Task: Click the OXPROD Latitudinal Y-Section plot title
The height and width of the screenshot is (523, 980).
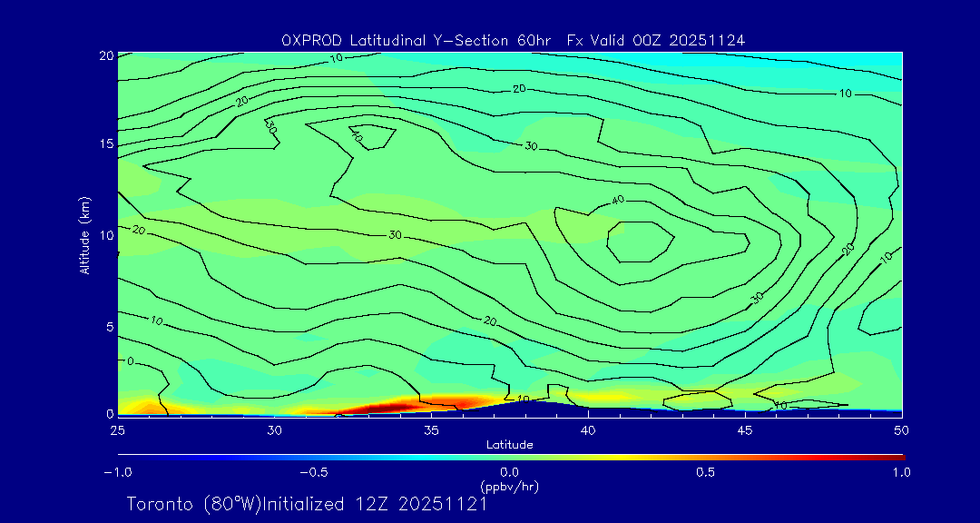Action: pos(513,40)
